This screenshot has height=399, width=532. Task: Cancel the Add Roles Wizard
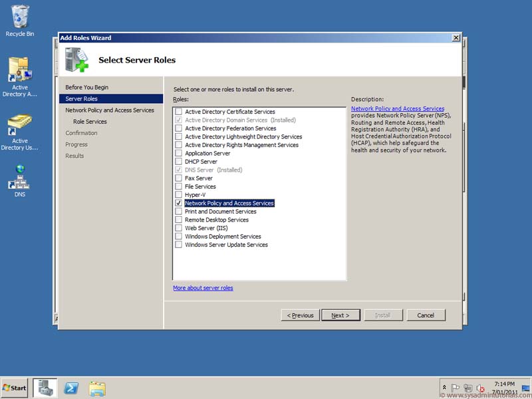[x=426, y=315]
